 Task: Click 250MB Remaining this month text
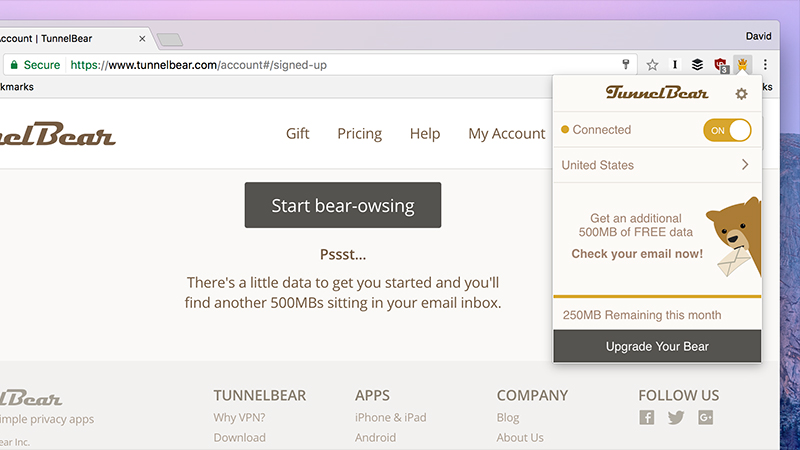pos(642,315)
